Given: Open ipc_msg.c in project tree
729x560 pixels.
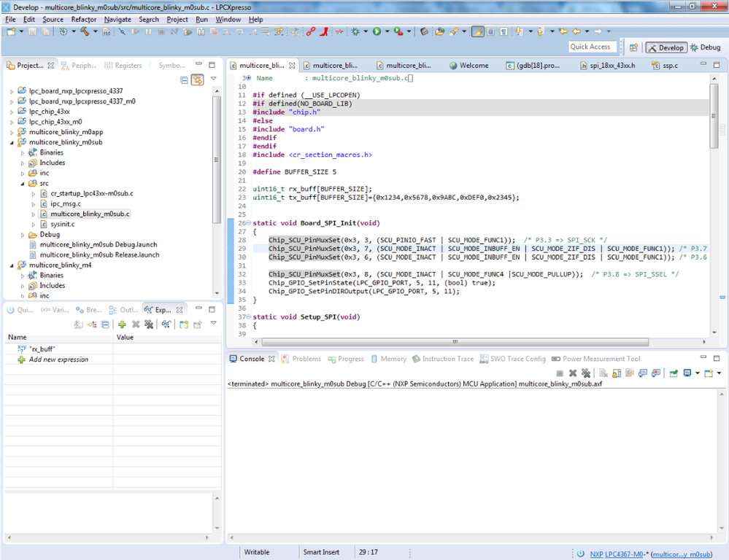Looking at the screenshot, I should point(66,203).
